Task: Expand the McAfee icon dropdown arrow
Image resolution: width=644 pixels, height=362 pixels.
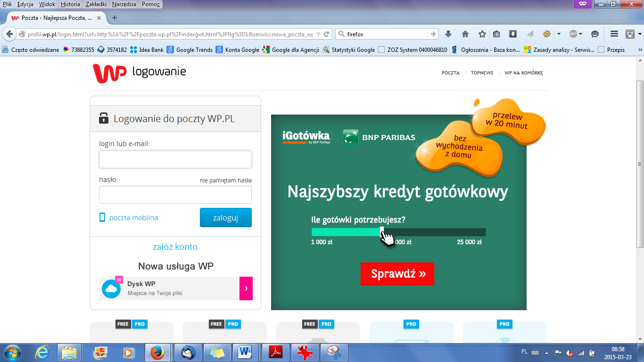Action: (x=640, y=34)
